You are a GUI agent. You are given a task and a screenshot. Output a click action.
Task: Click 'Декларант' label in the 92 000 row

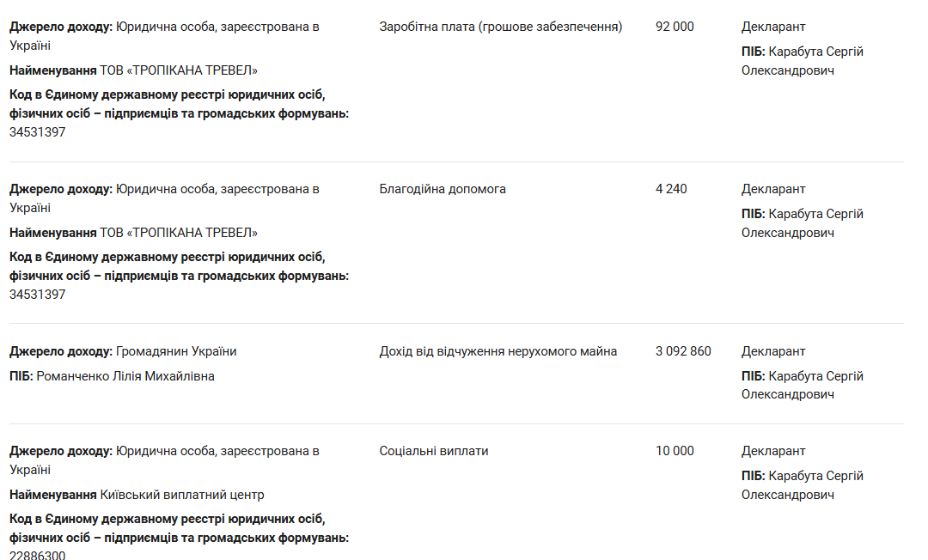tap(773, 27)
